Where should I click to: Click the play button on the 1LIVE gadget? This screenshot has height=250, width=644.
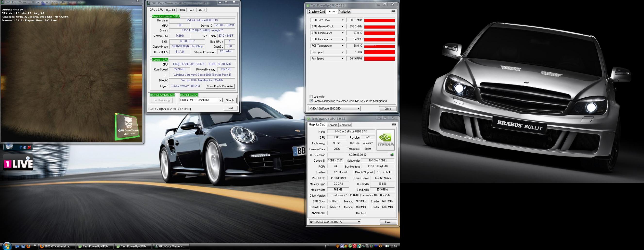point(28,158)
